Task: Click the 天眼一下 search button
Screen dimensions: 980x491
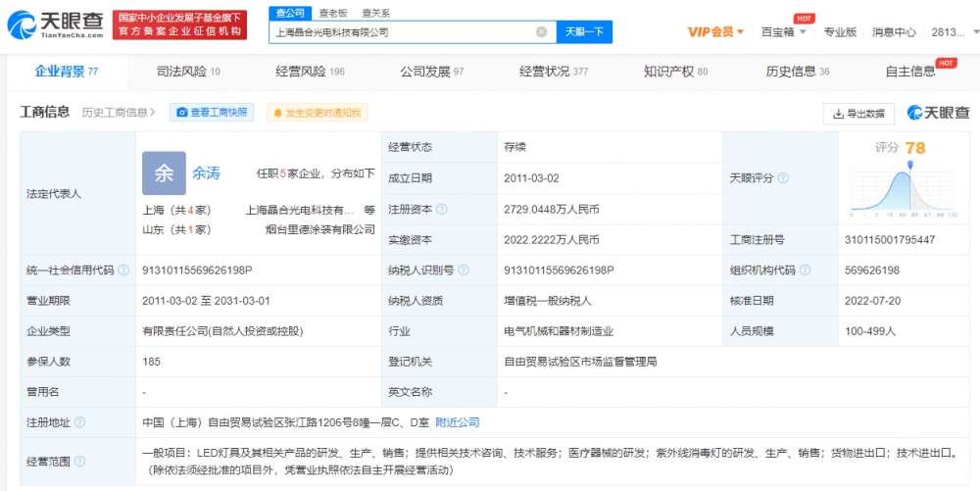Action: click(x=584, y=32)
